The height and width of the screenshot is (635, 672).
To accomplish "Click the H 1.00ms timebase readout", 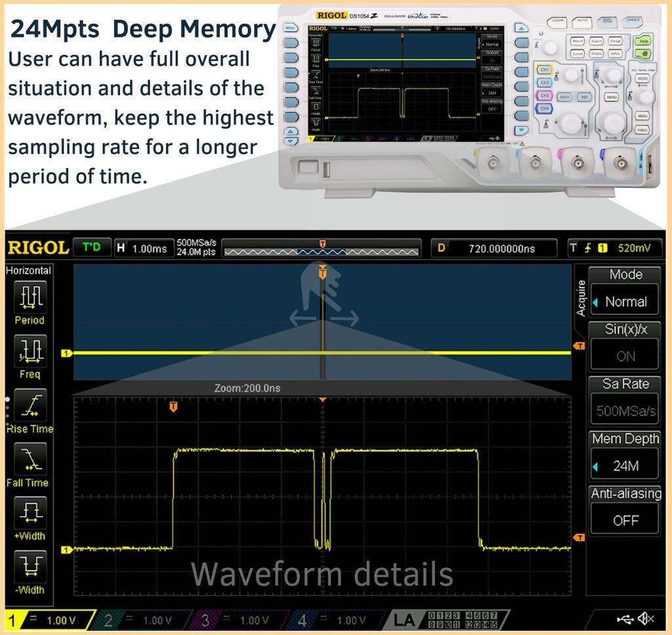I will (142, 248).
